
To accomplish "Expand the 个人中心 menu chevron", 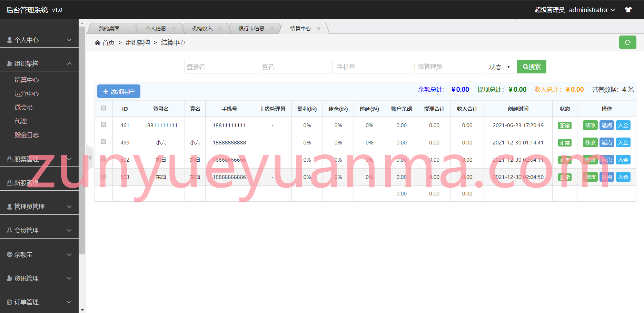I will (69, 40).
